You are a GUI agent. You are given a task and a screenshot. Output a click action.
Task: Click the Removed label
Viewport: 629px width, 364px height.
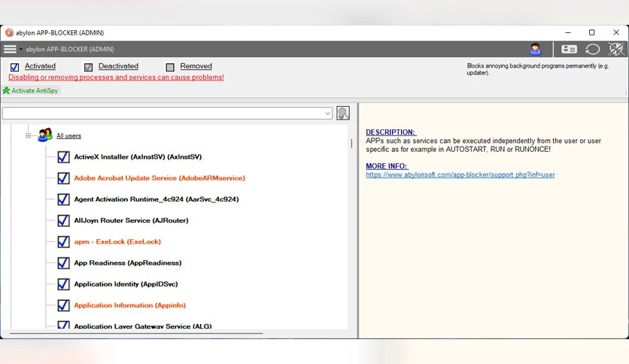[x=196, y=66]
